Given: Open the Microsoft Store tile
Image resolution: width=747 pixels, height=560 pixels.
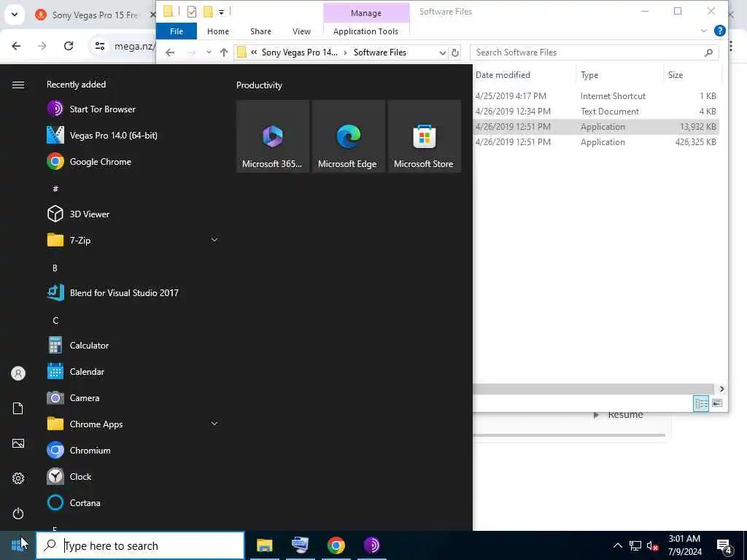Looking at the screenshot, I should pos(424,136).
